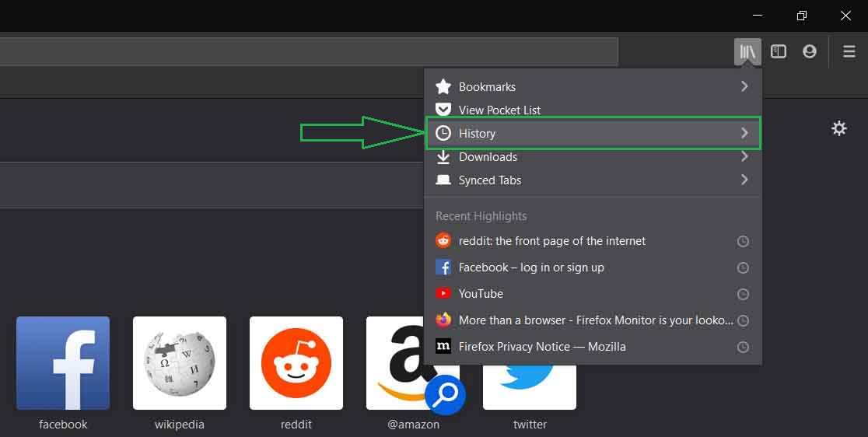Open Facebook log in highlight

[530, 267]
